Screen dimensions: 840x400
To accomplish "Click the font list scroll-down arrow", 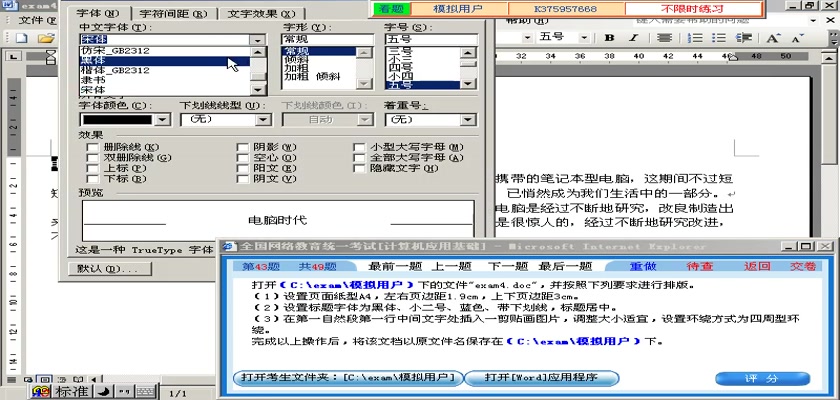I will point(258,90).
